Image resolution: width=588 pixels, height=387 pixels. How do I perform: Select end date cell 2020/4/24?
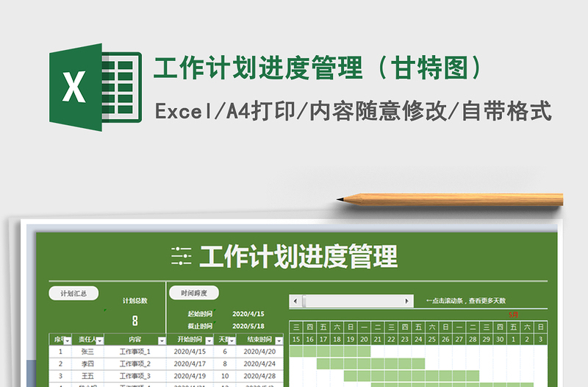click(259, 363)
